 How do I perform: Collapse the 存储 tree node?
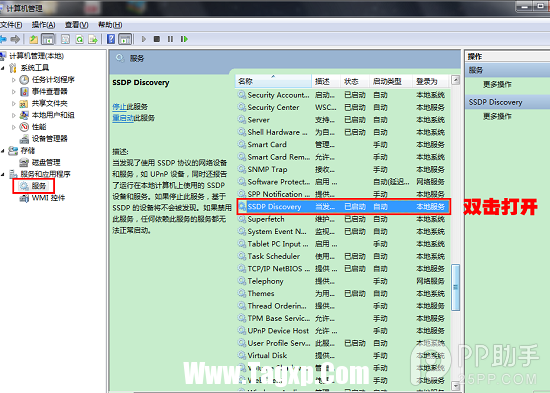(3, 151)
